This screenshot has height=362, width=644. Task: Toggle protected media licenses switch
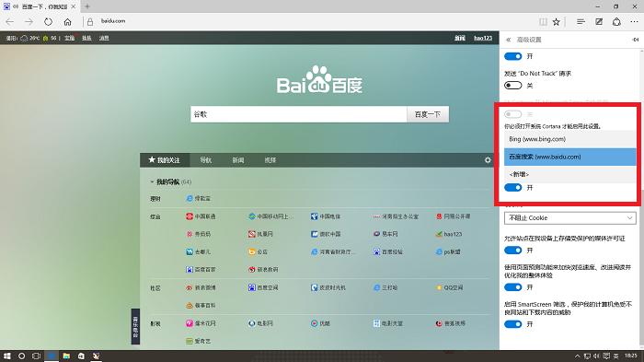click(512, 251)
